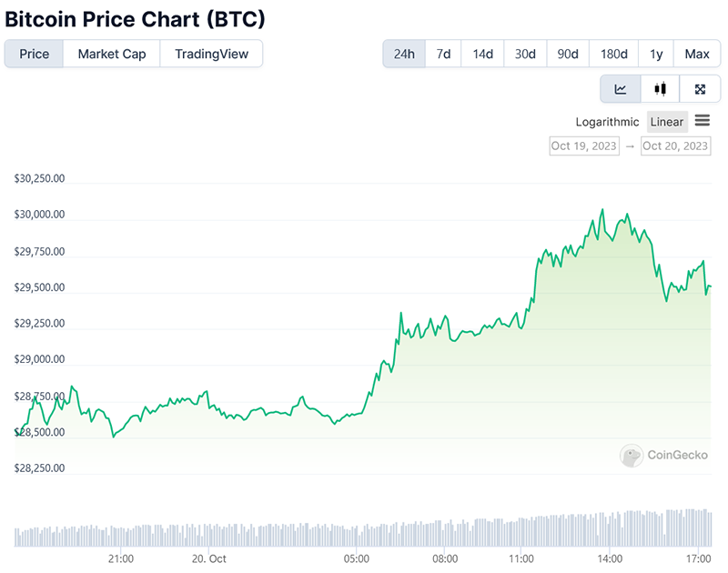Screen dimensions: 728x573
Task: Open the chart hamburger menu
Action: 702,121
